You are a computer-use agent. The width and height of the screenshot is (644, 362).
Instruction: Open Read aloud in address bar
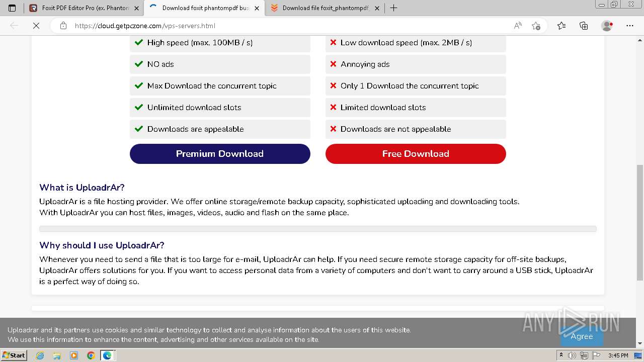pyautogui.click(x=518, y=26)
